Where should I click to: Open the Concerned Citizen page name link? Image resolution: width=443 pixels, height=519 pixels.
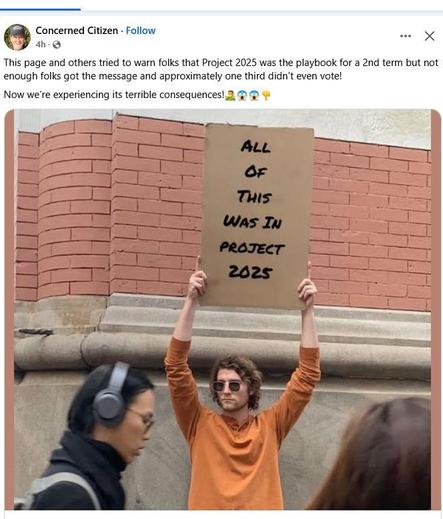[x=77, y=31]
